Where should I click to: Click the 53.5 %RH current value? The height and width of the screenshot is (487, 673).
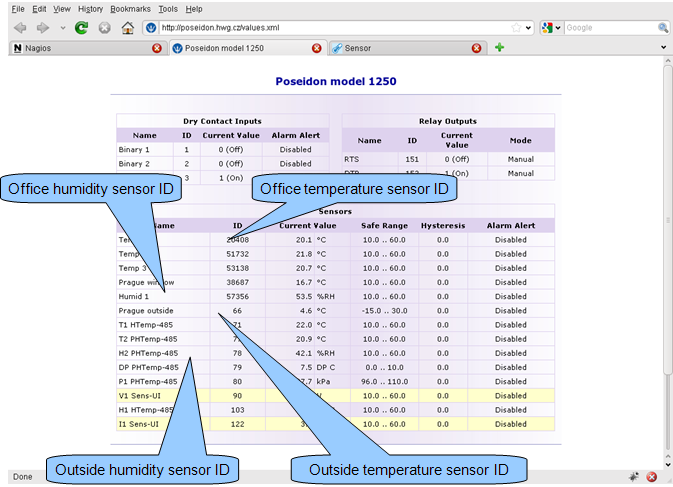pyautogui.click(x=315, y=296)
